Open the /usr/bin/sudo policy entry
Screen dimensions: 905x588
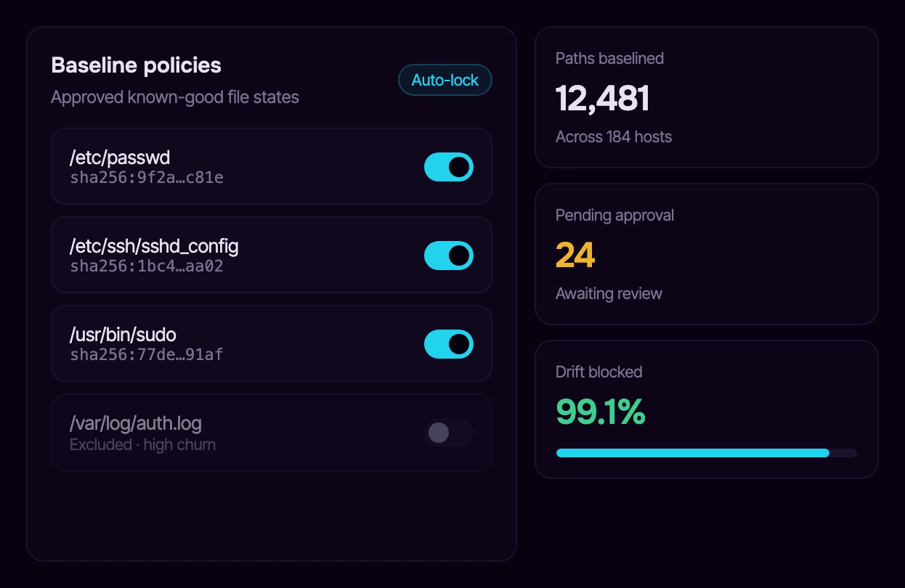coord(272,343)
